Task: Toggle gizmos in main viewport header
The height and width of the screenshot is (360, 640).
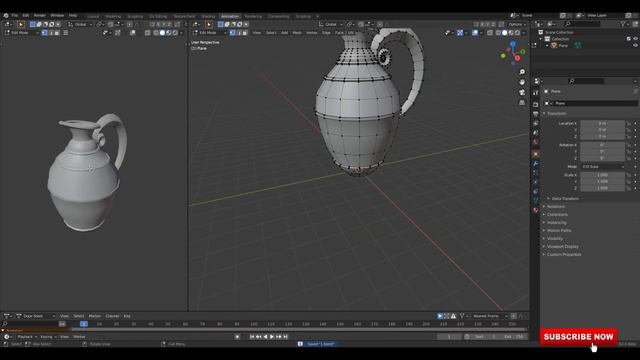Action: tap(460, 33)
